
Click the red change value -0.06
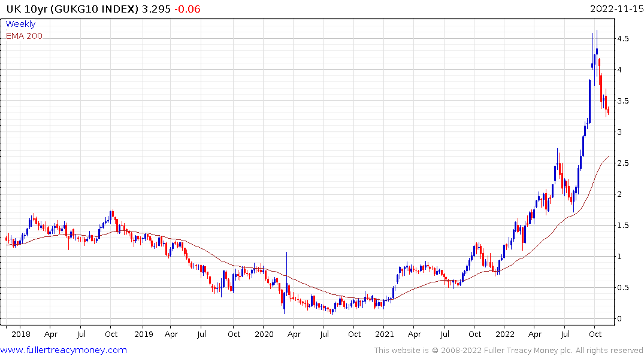(188, 9)
